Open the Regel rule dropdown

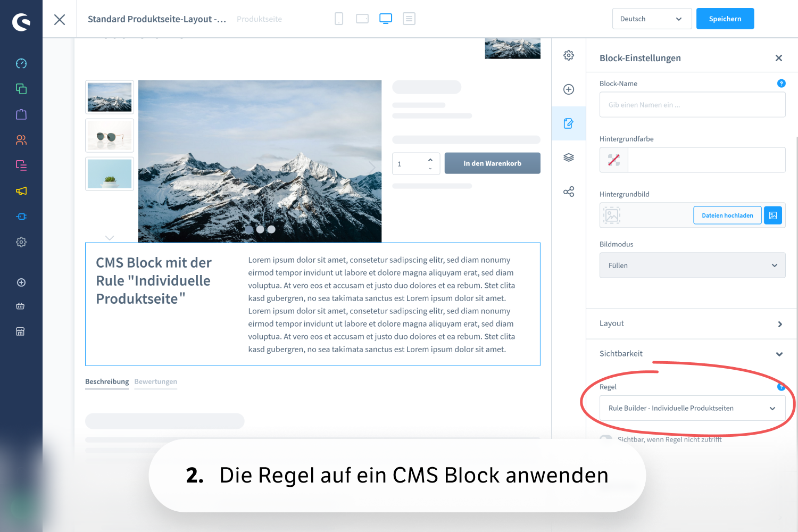[x=692, y=408]
